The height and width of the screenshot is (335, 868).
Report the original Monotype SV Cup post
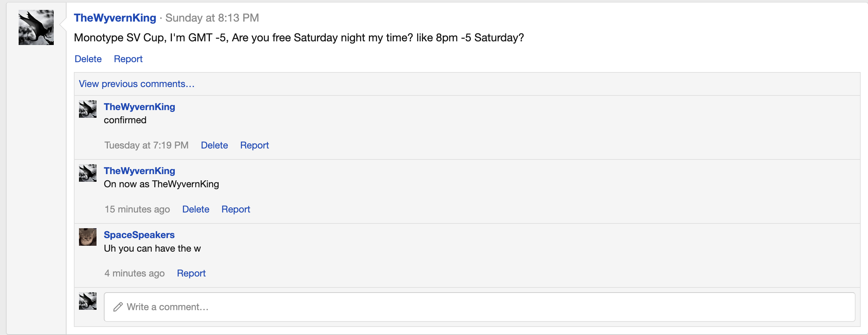128,59
